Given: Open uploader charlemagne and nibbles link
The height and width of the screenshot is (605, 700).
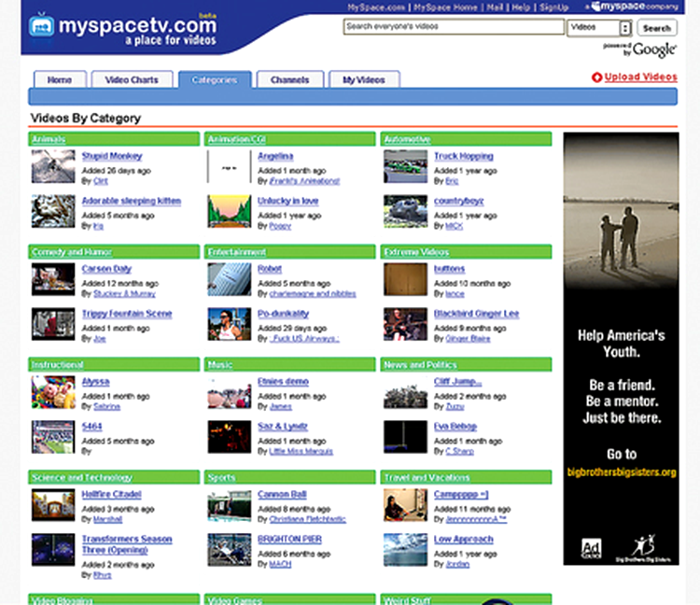Looking at the screenshot, I should point(313,294).
